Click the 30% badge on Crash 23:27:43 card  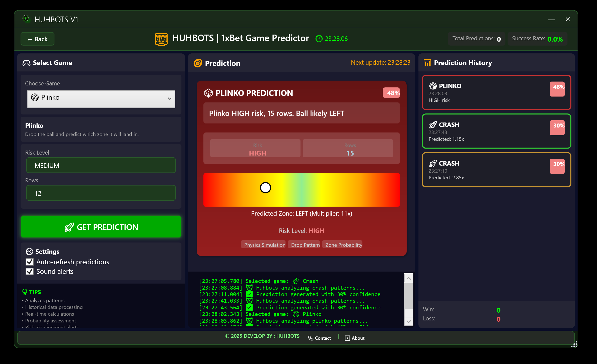click(x=557, y=128)
